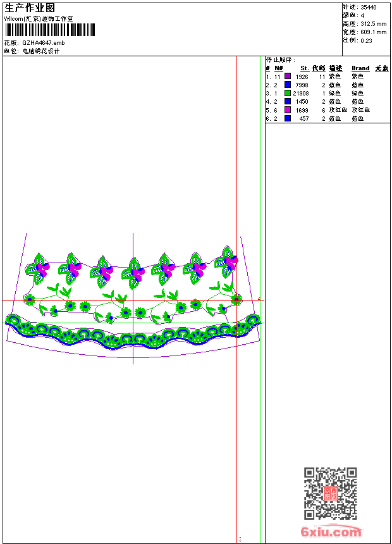
Task: Select the height value 312.5 mm
Action: [x=373, y=24]
